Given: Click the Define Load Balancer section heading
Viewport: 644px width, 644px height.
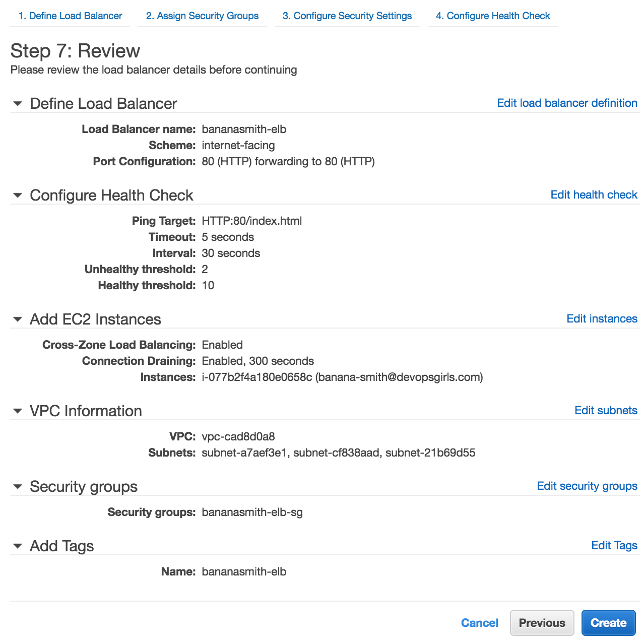Looking at the screenshot, I should coord(103,104).
